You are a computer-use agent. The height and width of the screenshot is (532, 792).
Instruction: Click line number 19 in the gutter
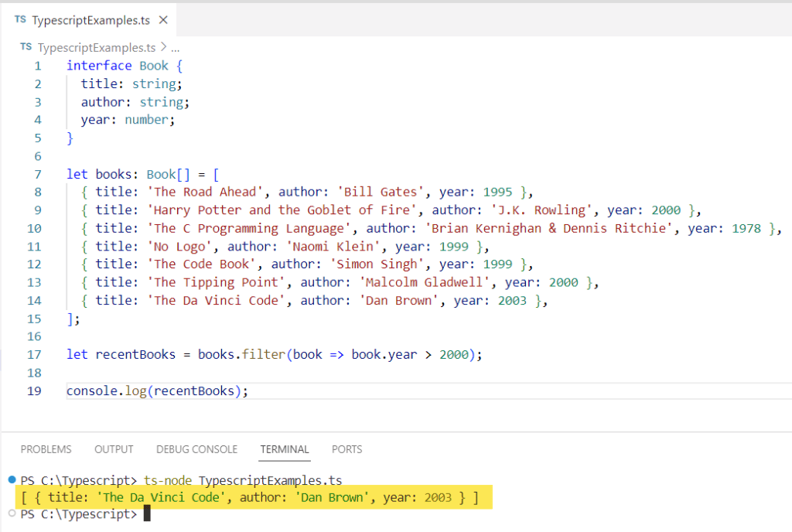pyautogui.click(x=34, y=391)
